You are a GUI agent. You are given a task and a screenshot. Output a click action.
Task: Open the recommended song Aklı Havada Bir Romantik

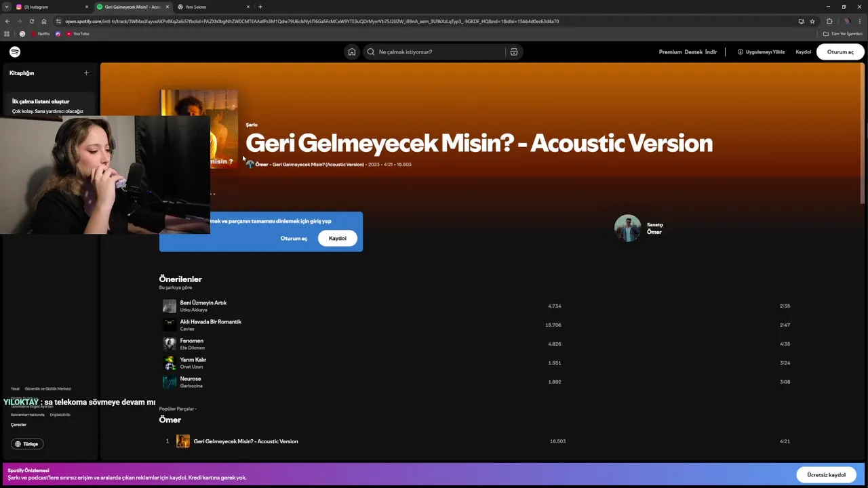pyautogui.click(x=210, y=322)
